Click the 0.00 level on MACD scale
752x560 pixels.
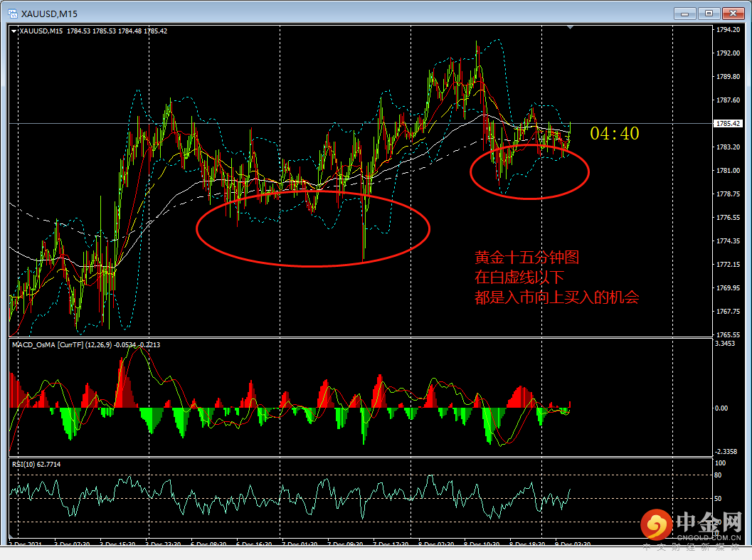721,408
